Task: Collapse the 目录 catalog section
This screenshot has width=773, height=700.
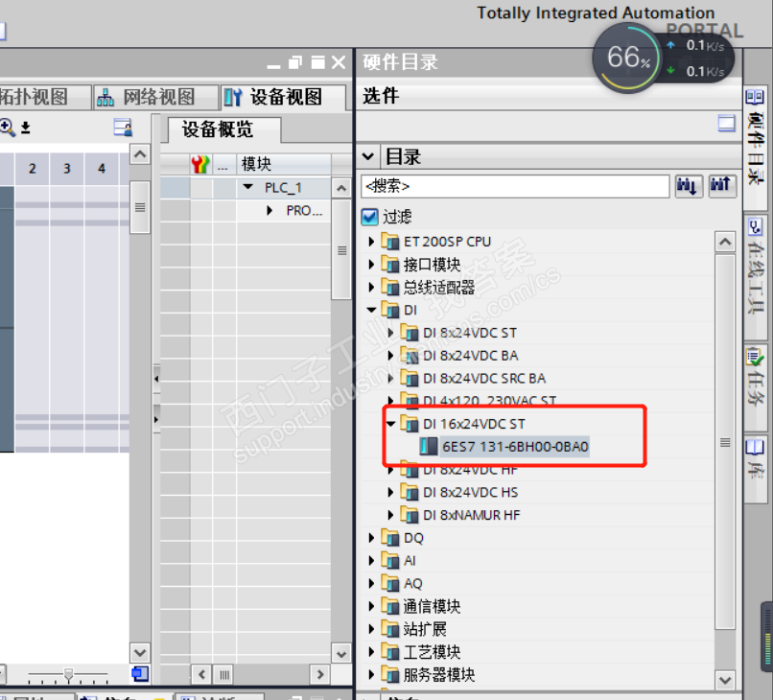Action: (367, 156)
